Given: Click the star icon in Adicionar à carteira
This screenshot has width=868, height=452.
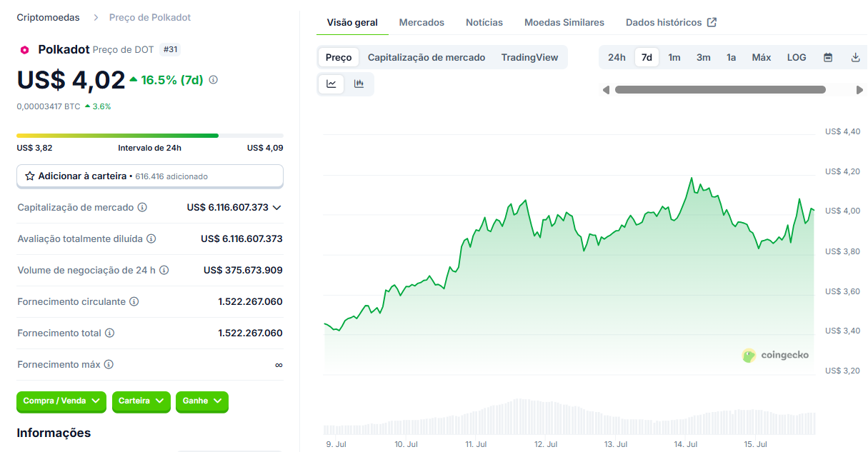Looking at the screenshot, I should (x=30, y=176).
